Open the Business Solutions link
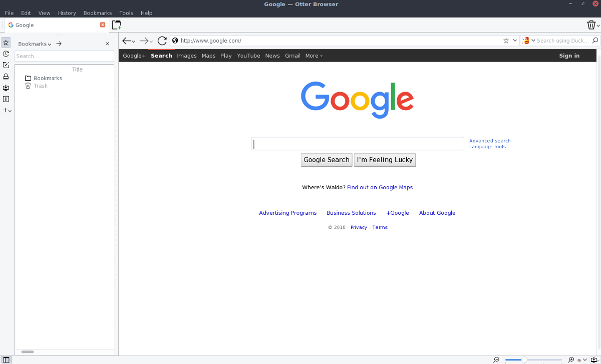This screenshot has height=364, width=601. pyautogui.click(x=351, y=213)
